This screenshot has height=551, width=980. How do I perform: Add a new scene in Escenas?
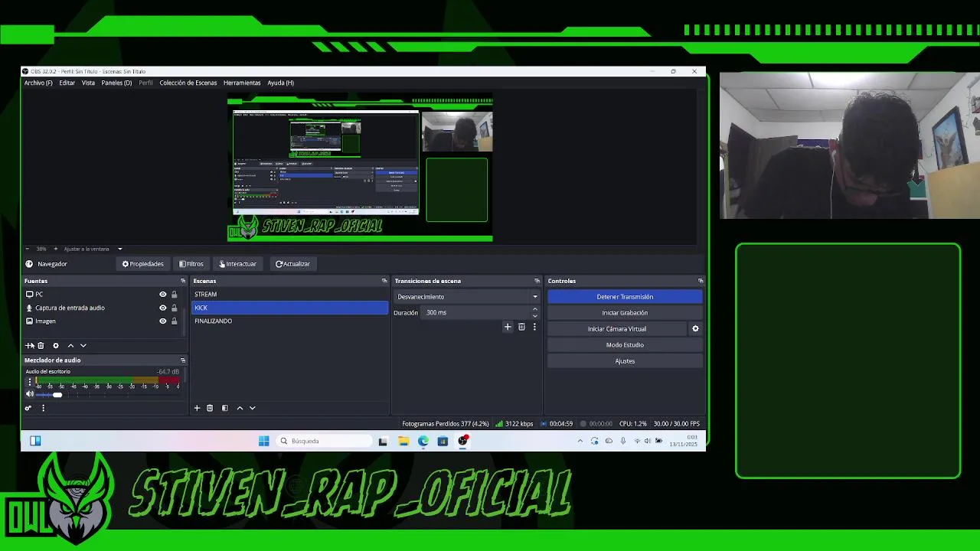tap(197, 408)
